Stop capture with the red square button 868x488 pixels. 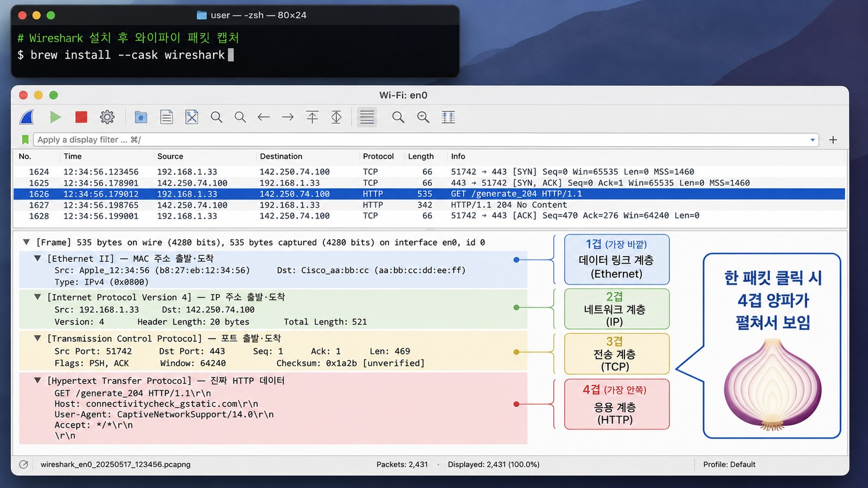81,117
